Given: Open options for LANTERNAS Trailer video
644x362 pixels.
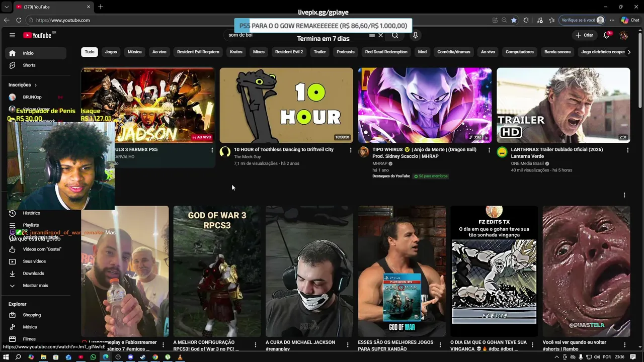Looking at the screenshot, I should point(627,150).
